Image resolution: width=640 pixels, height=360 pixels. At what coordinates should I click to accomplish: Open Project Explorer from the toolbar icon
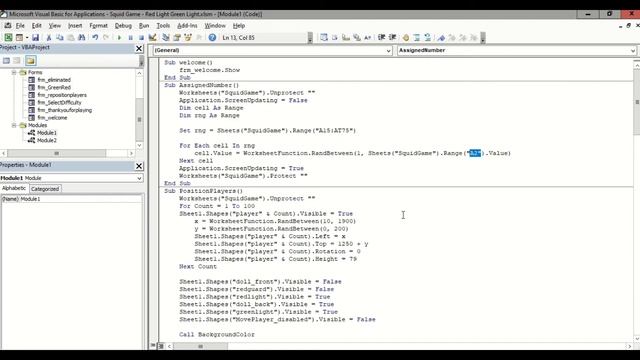[166, 38]
